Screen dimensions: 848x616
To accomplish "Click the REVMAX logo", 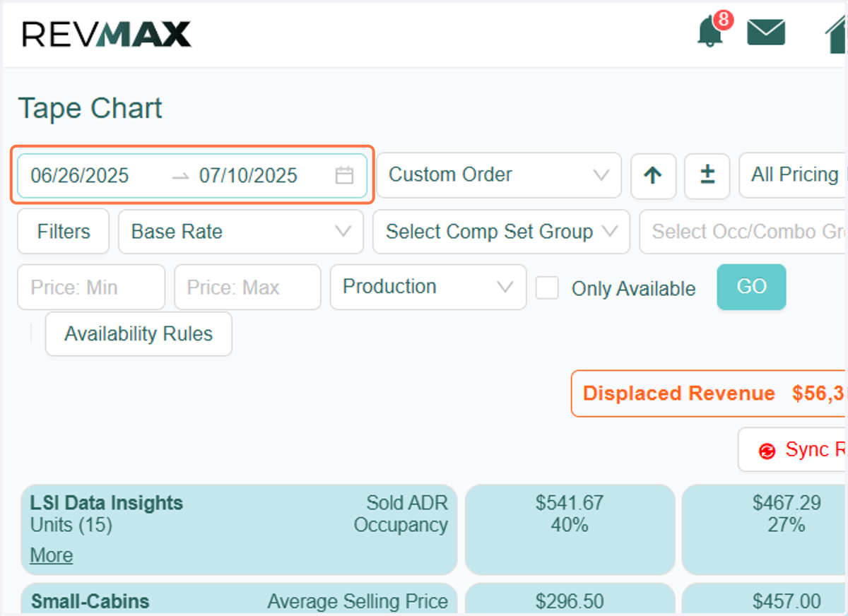I will (107, 34).
